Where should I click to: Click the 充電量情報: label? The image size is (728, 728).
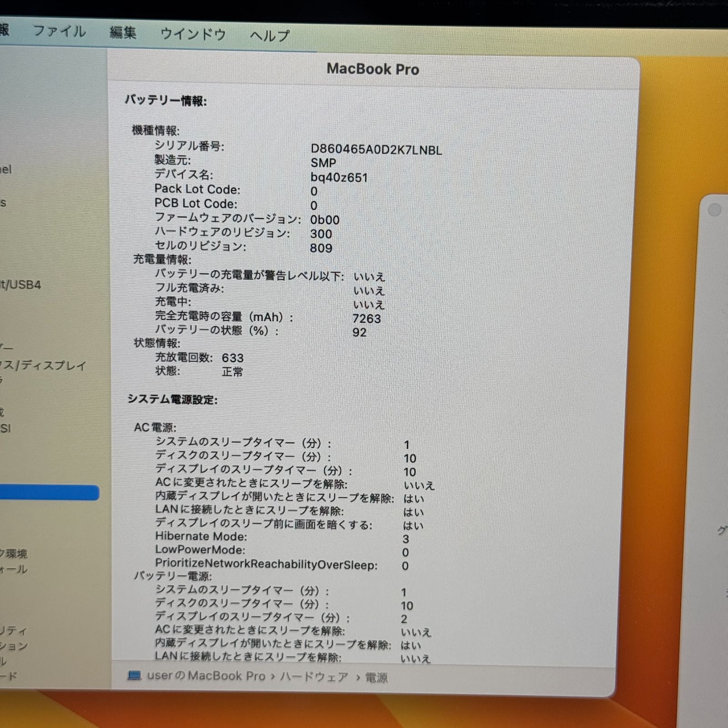tap(162, 260)
